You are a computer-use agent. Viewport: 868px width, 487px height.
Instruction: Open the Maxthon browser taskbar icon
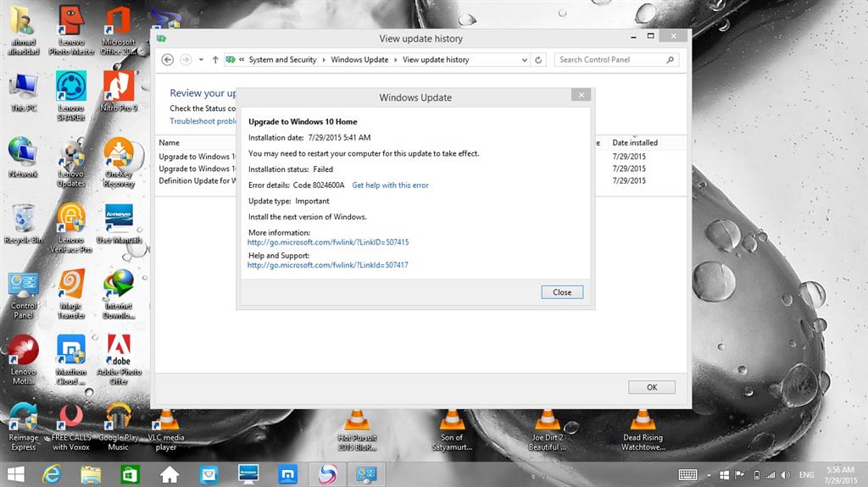point(288,474)
